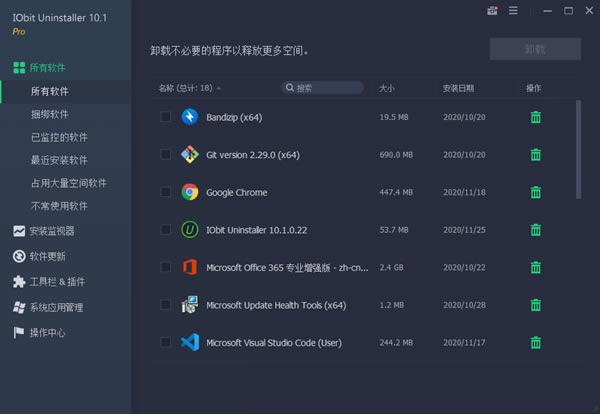Image resolution: width=600 pixels, height=414 pixels.
Task: Click the Microsoft Office 365 app icon
Action: point(190,267)
